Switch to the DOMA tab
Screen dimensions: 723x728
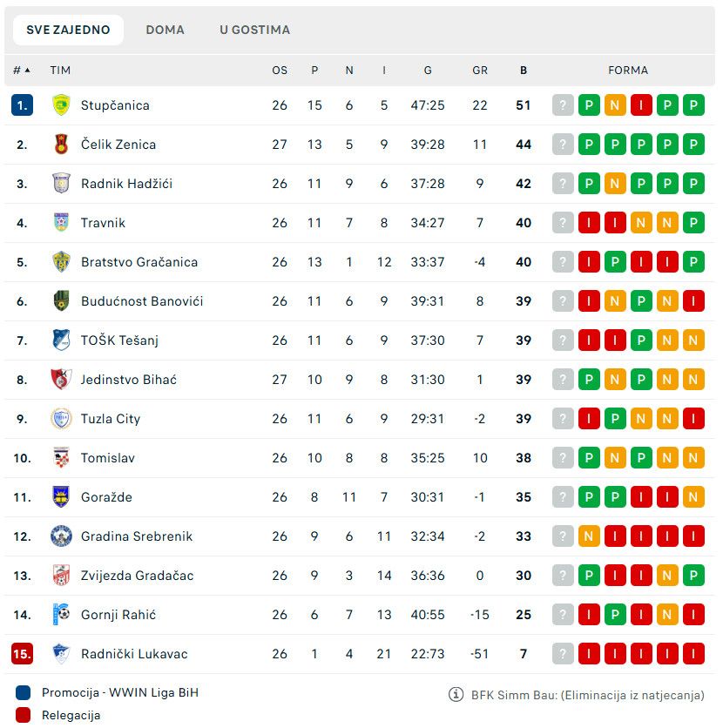click(x=165, y=30)
